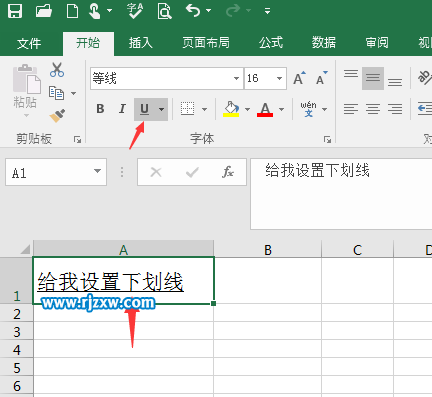The image size is (432, 397).
Task: Toggle underline U button
Action: pos(144,109)
